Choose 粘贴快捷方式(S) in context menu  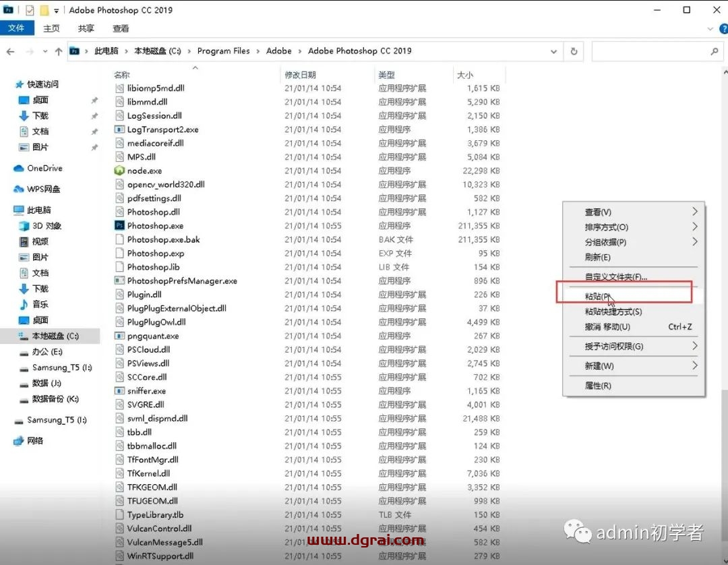coord(634,311)
